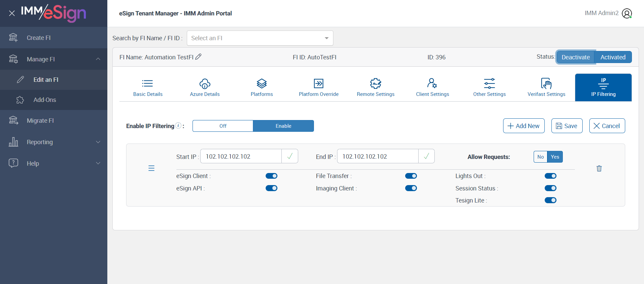Delete the IP range with trash icon

pos(599,168)
